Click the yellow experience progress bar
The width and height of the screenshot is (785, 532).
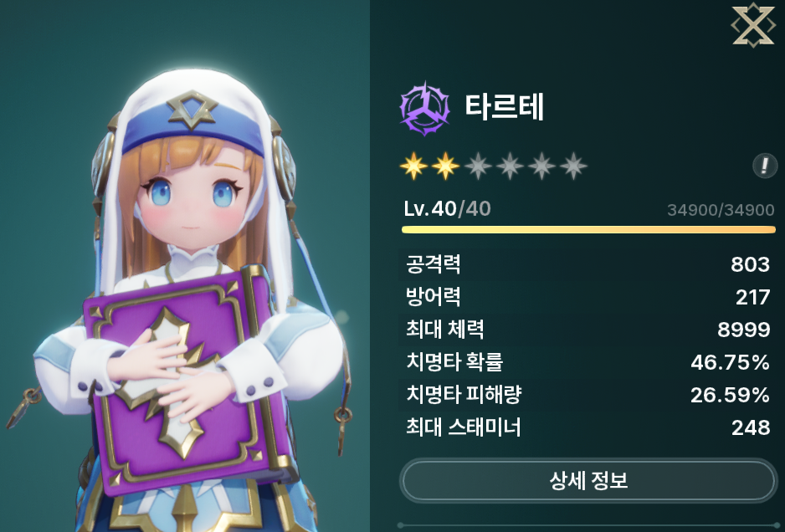[x=588, y=230]
